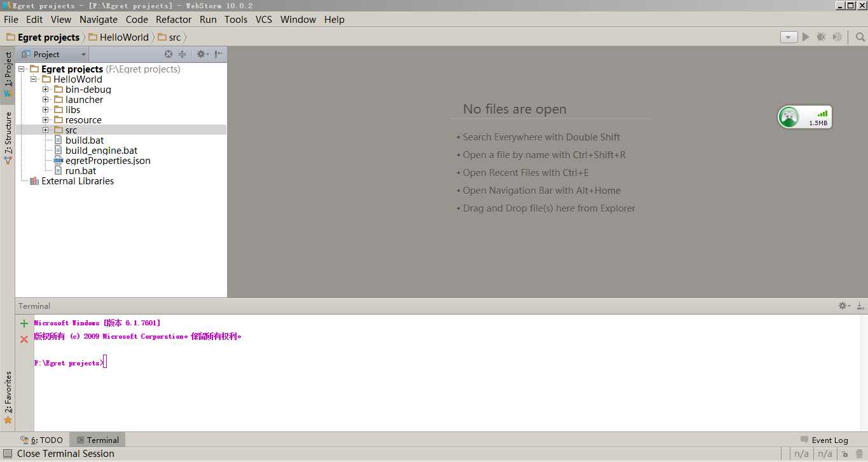Expand the bin-debug folder
The height and width of the screenshot is (462, 868).
[46, 90]
